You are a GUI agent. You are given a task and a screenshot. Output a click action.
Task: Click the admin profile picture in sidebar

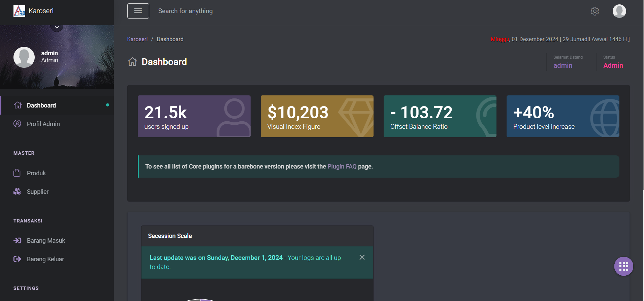tap(24, 57)
